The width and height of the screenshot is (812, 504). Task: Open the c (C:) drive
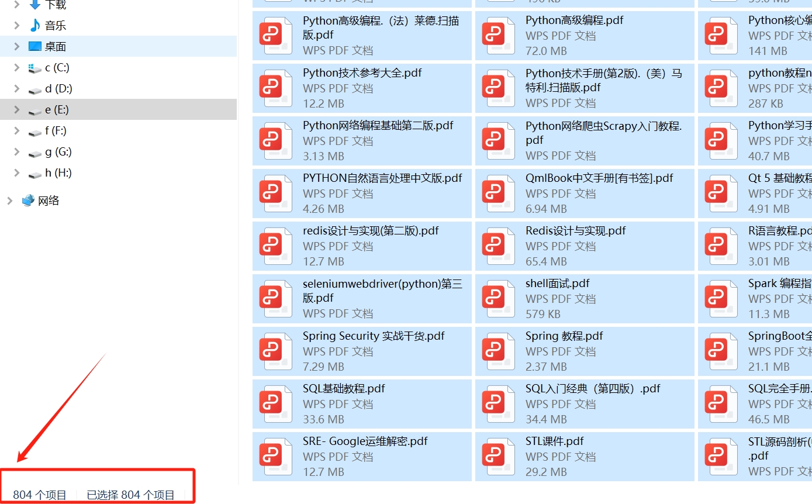pyautogui.click(x=57, y=67)
